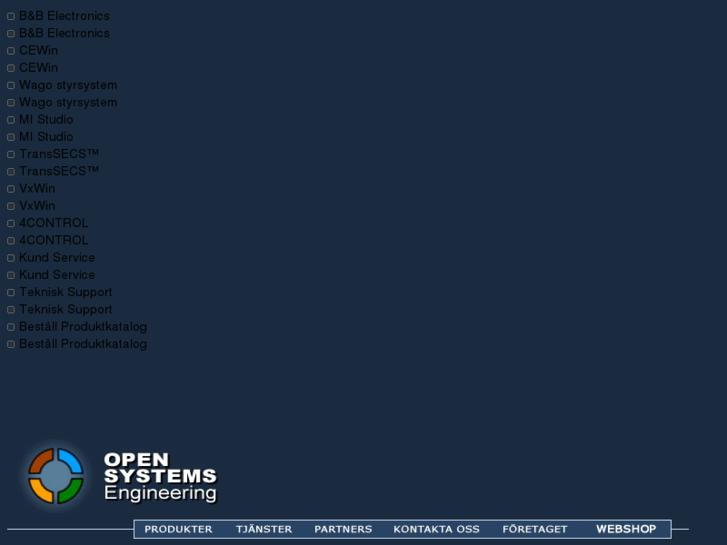The image size is (727, 545).
Task: Open B&B Electronics link with filled bullet
Action: pyautogui.click(x=64, y=33)
